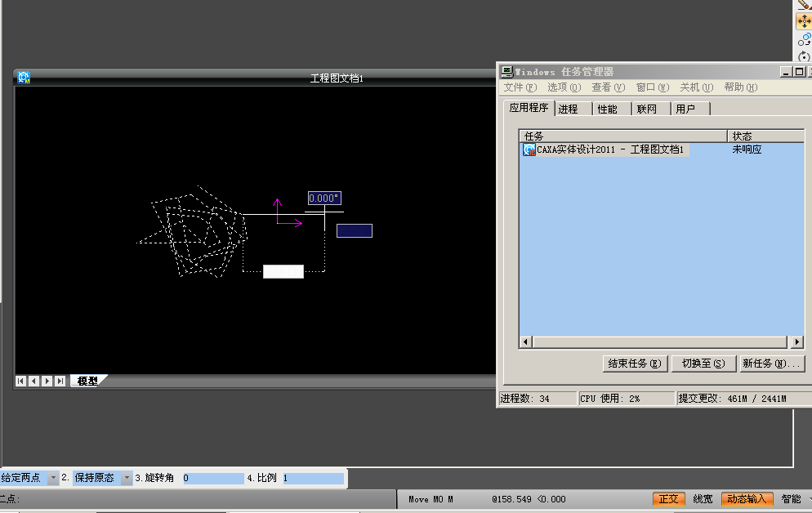This screenshot has width=812, height=513.
Task: Click CPU 使用: 2% status entry
Action: (626, 399)
